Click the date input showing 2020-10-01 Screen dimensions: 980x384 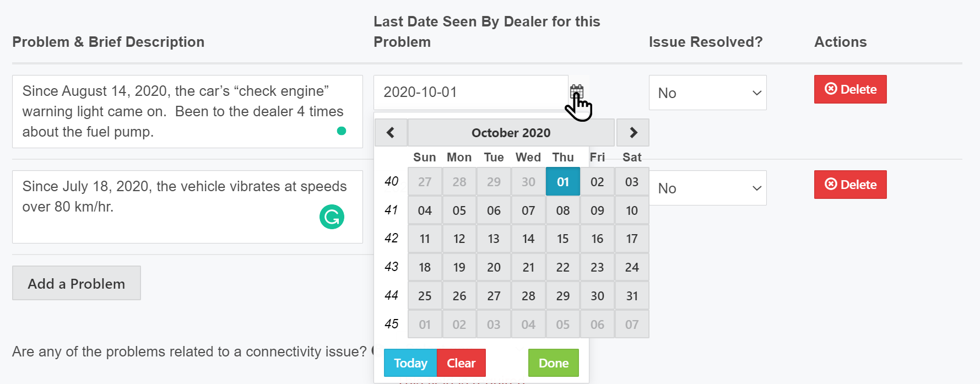470,93
